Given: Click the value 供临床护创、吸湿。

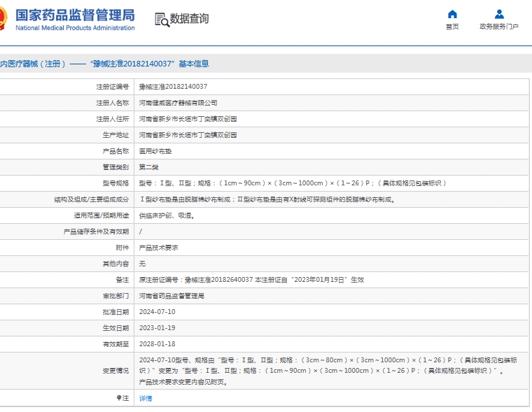Looking at the screenshot, I should 167,215.
